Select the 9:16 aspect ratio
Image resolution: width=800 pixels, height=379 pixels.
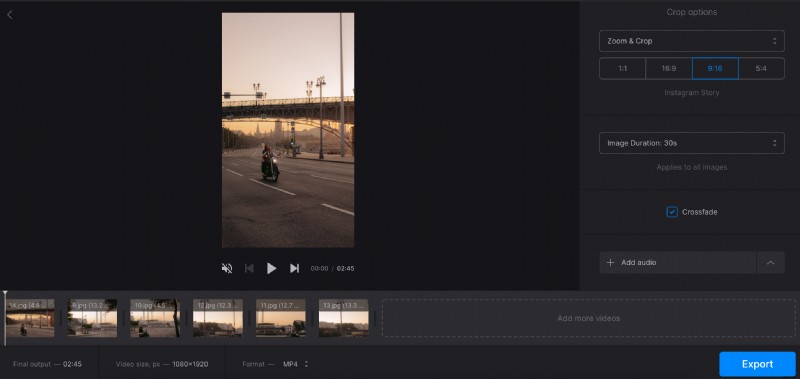tap(715, 68)
